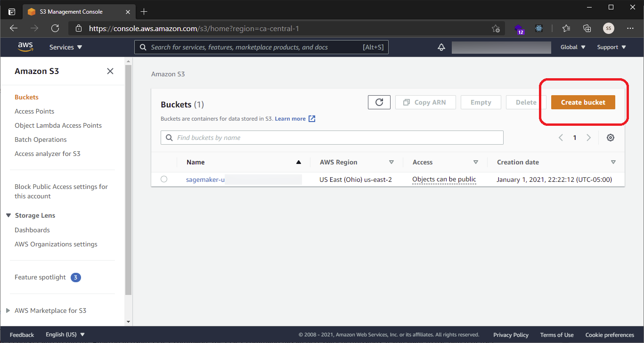
Task: Open Access Points in sidebar
Action: [34, 111]
